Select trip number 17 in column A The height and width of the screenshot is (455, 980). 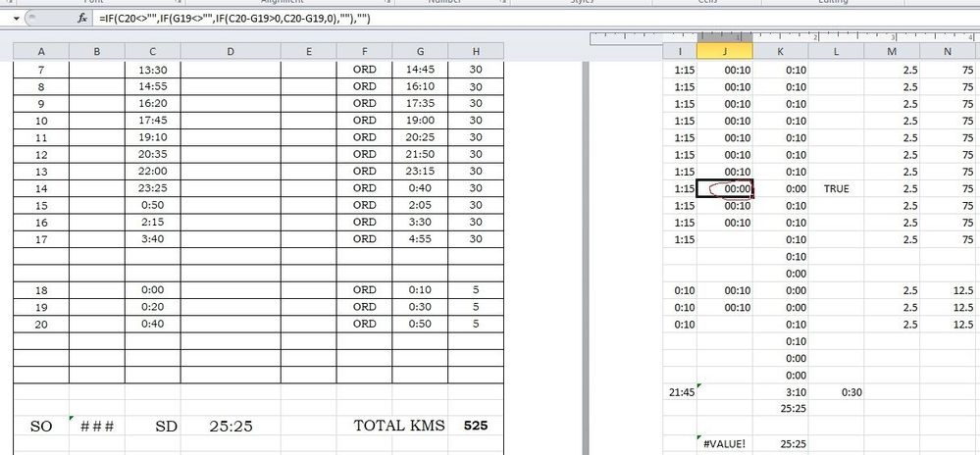[41, 238]
